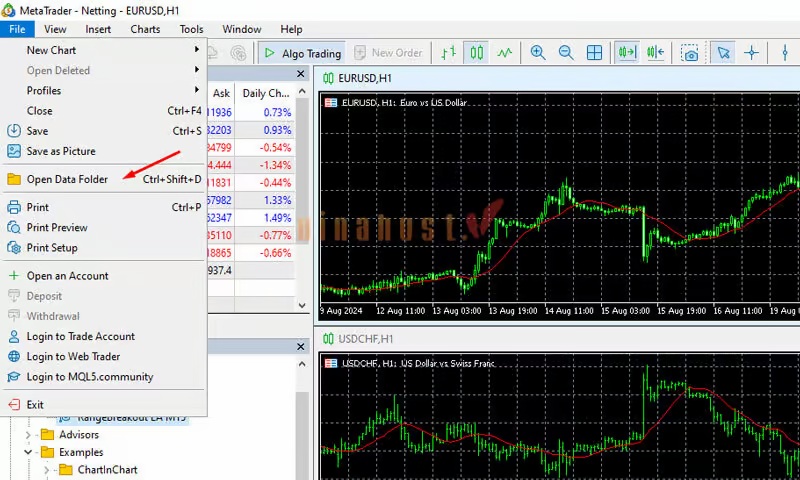Activate the standard cursor mode

(x=723, y=53)
